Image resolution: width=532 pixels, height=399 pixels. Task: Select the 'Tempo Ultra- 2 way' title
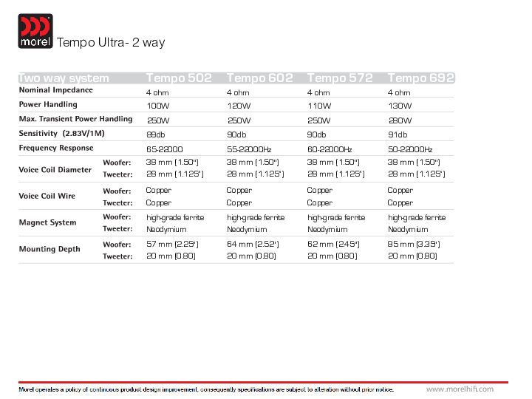[x=111, y=42]
